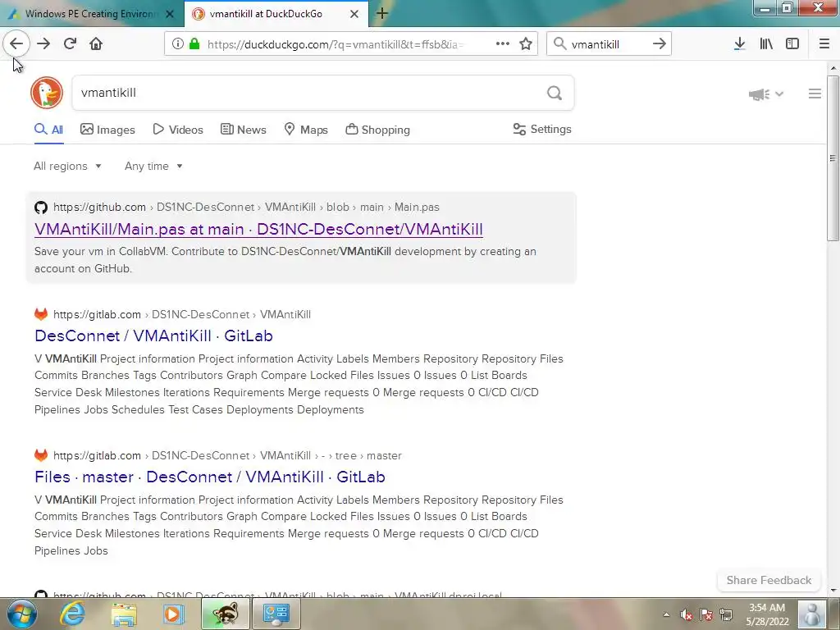Click the DuckDuckGo duck logo
This screenshot has height=630, width=840.
point(47,93)
